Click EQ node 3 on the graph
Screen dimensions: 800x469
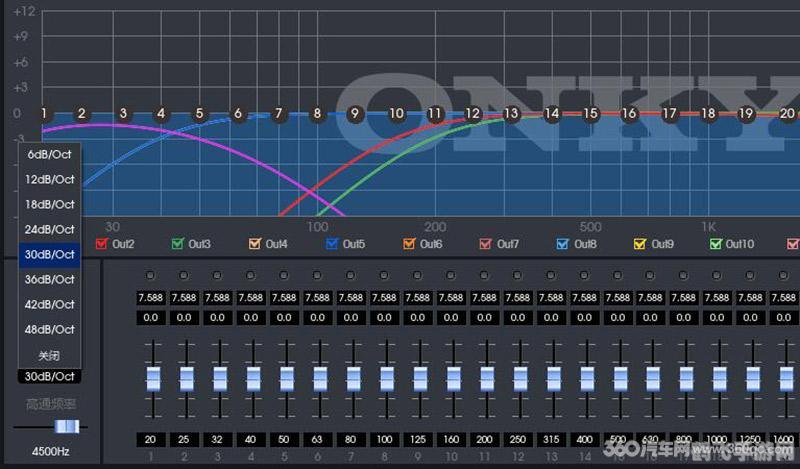tap(123, 114)
